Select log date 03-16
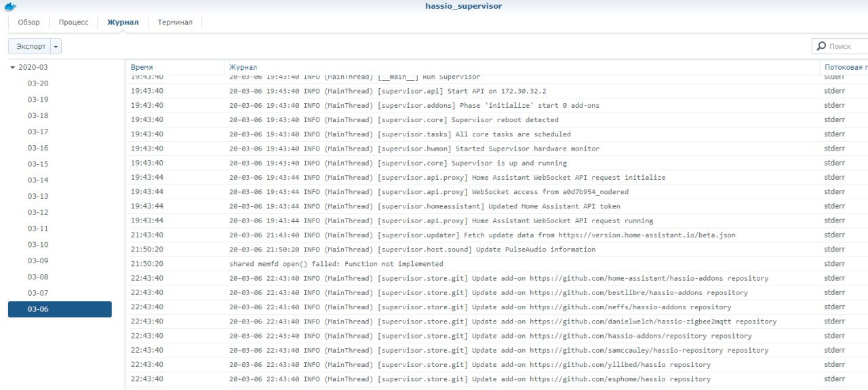 point(38,148)
